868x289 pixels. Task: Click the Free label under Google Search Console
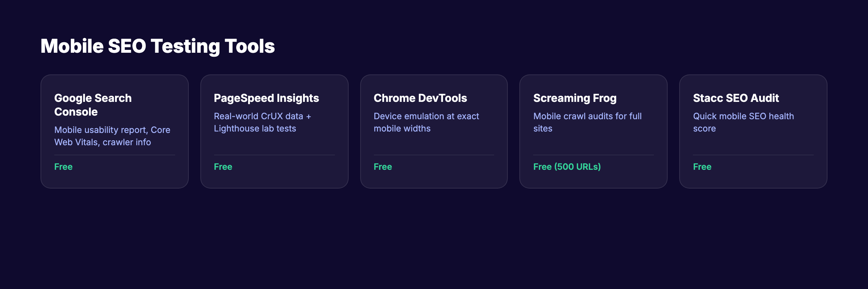(x=63, y=167)
